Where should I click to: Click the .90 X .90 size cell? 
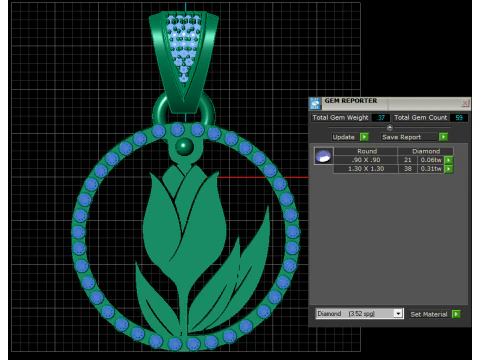pos(366,160)
